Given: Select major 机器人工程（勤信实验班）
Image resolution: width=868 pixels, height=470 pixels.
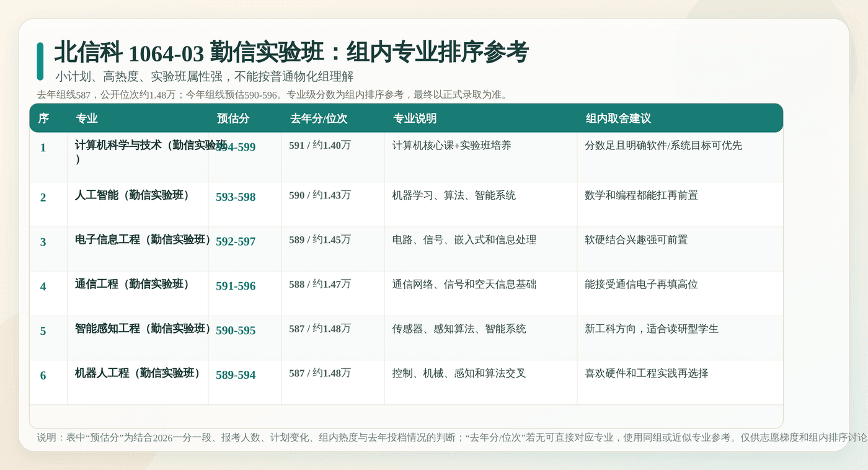Looking at the screenshot, I should (138, 374).
